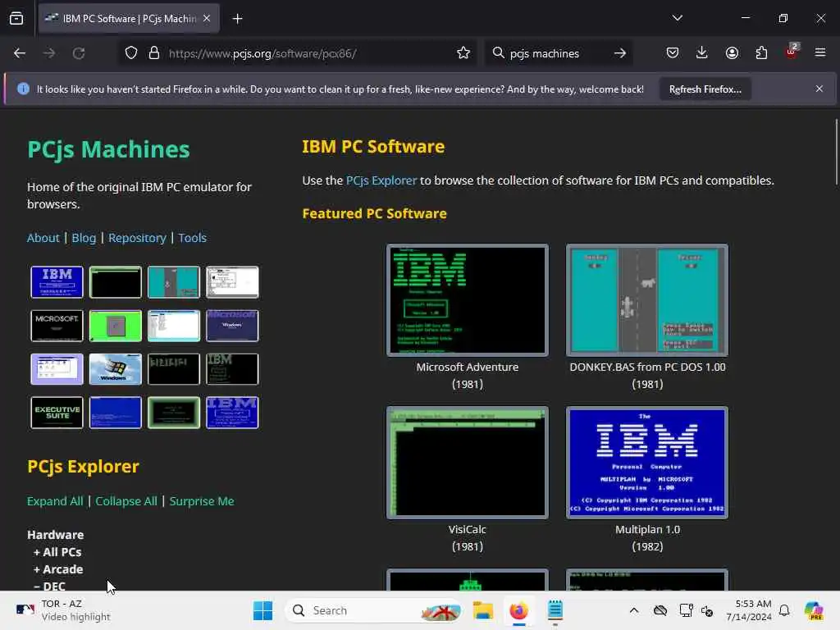Open the Repository link
The height and width of the screenshot is (630, 840).
(x=137, y=238)
